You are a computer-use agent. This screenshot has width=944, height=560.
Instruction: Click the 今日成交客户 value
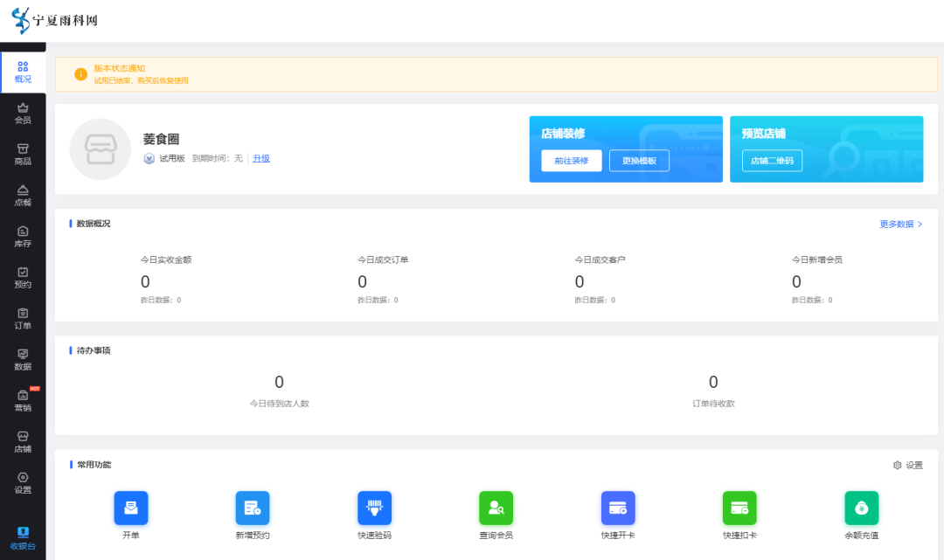pos(580,281)
